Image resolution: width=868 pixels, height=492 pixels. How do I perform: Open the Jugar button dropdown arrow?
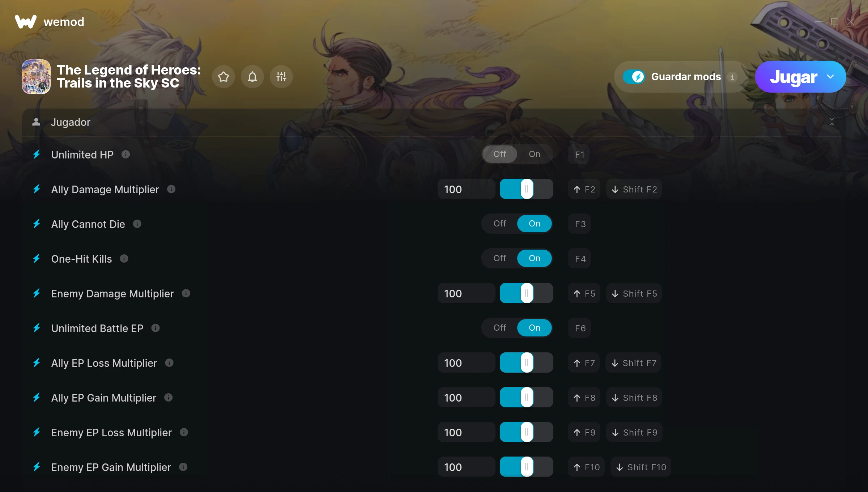830,77
